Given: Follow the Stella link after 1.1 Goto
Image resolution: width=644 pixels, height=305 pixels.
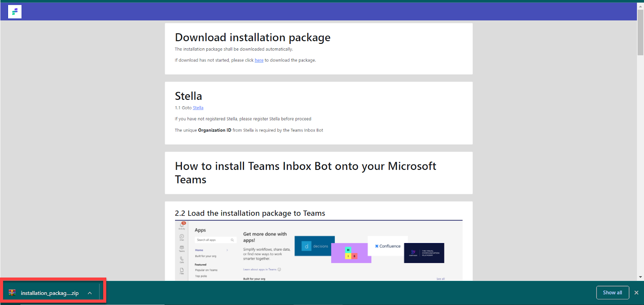Looking at the screenshot, I should pyautogui.click(x=198, y=108).
